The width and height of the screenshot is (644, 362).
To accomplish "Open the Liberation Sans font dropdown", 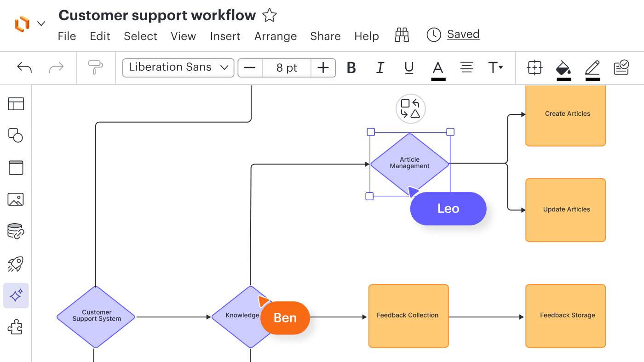I will pyautogui.click(x=178, y=68).
